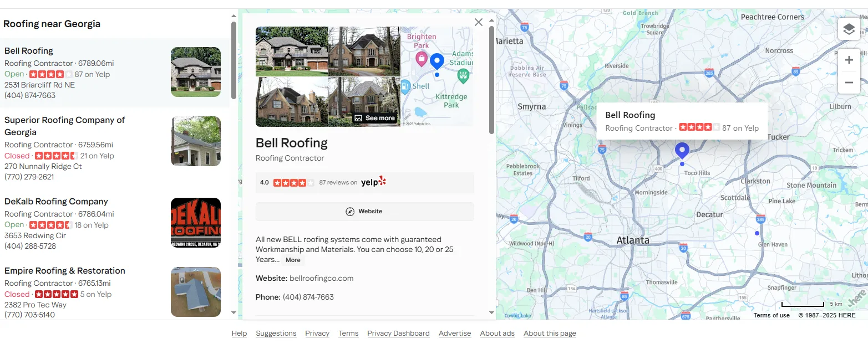View the top-right brick house photo
The image size is (868, 344).
coord(364,52)
